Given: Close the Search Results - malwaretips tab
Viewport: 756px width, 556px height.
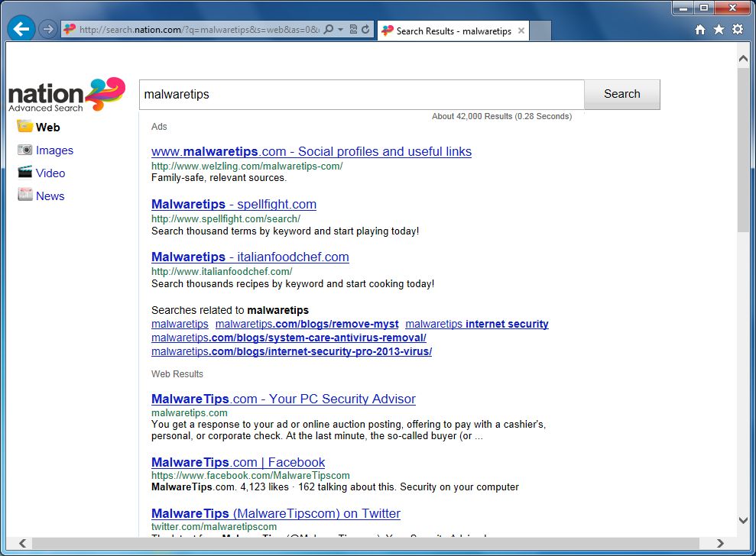Looking at the screenshot, I should coord(521,31).
